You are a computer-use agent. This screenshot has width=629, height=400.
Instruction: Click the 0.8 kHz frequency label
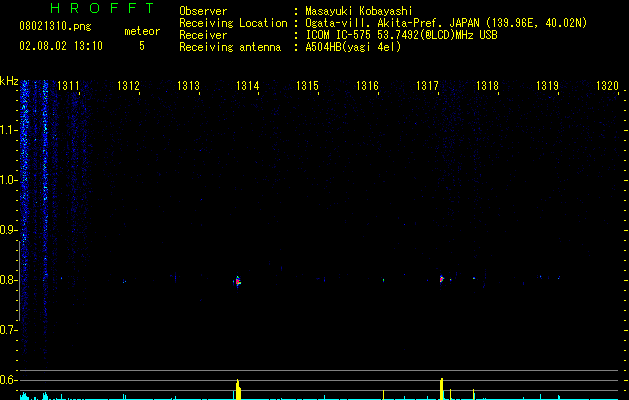[9, 280]
